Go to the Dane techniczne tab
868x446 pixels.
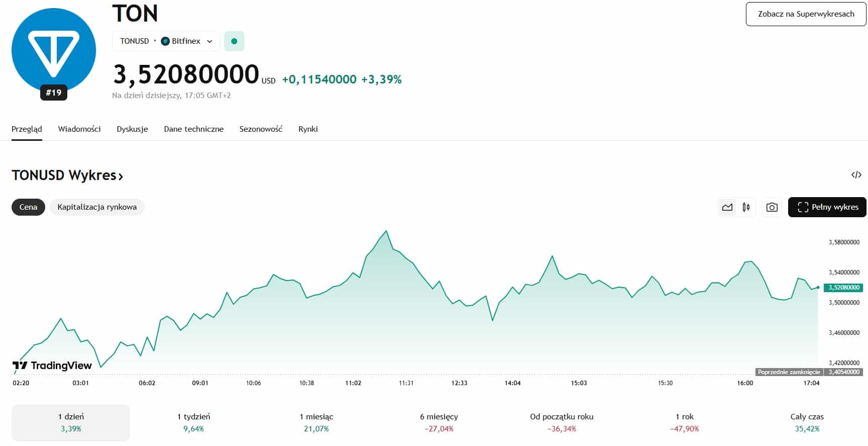tap(194, 129)
